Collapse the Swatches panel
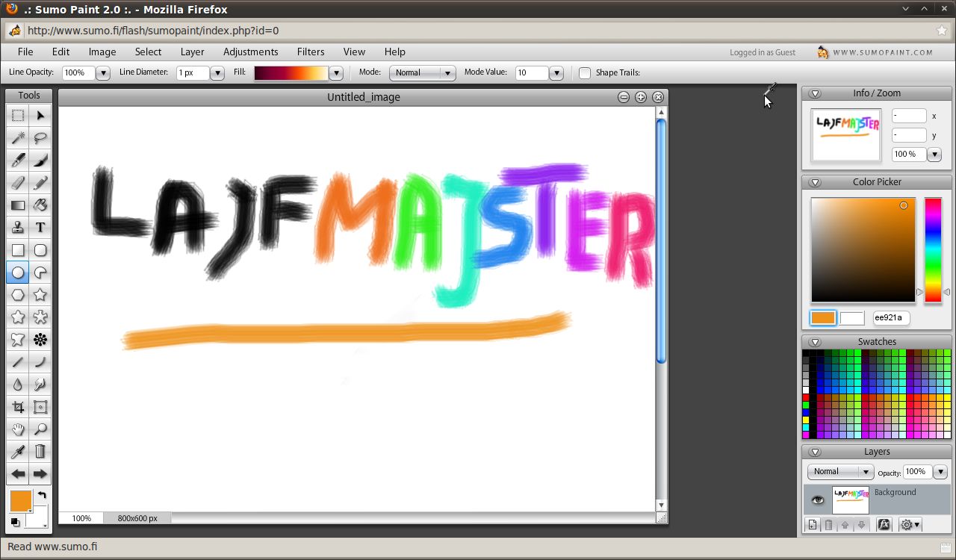956x560 pixels. pyautogui.click(x=815, y=341)
